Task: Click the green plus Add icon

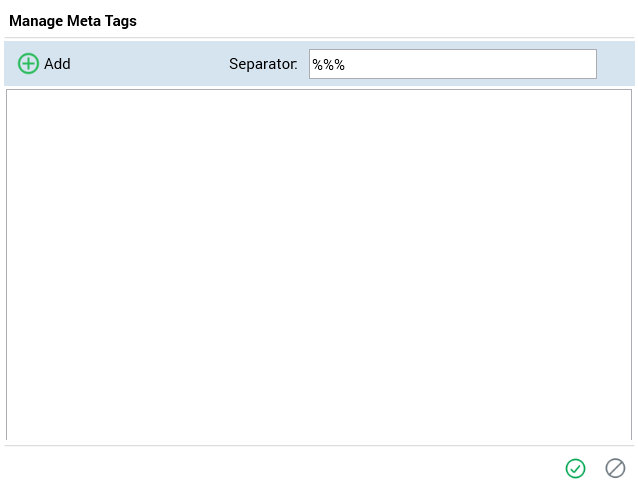Action: (x=29, y=64)
